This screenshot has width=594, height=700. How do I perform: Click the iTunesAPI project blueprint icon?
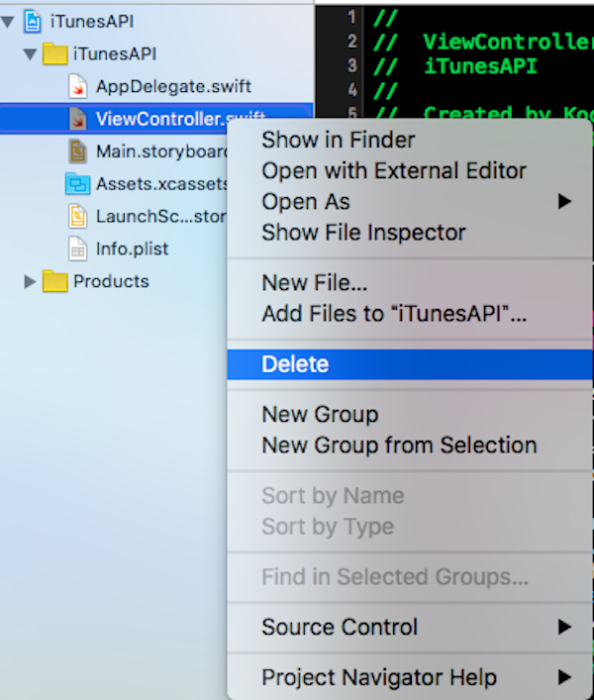[x=33, y=22]
